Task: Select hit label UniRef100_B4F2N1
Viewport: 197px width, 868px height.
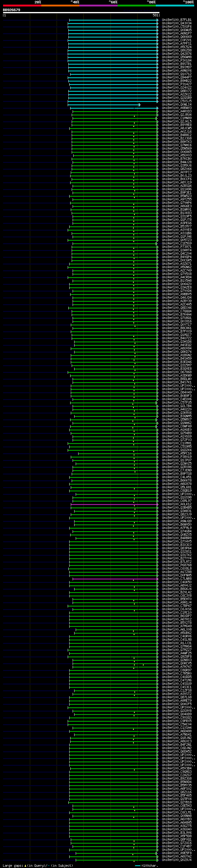Action: [176, 745]
